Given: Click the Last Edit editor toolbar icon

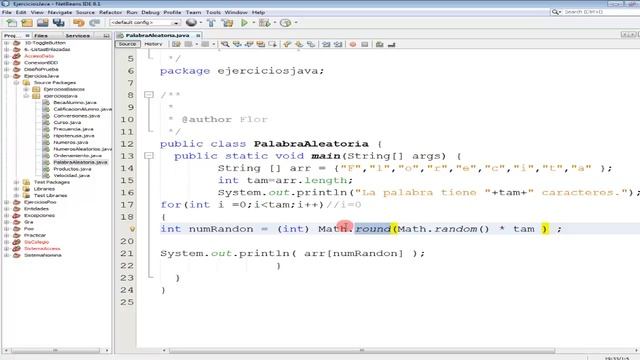Looking at the screenshot, I should tap(176, 44).
